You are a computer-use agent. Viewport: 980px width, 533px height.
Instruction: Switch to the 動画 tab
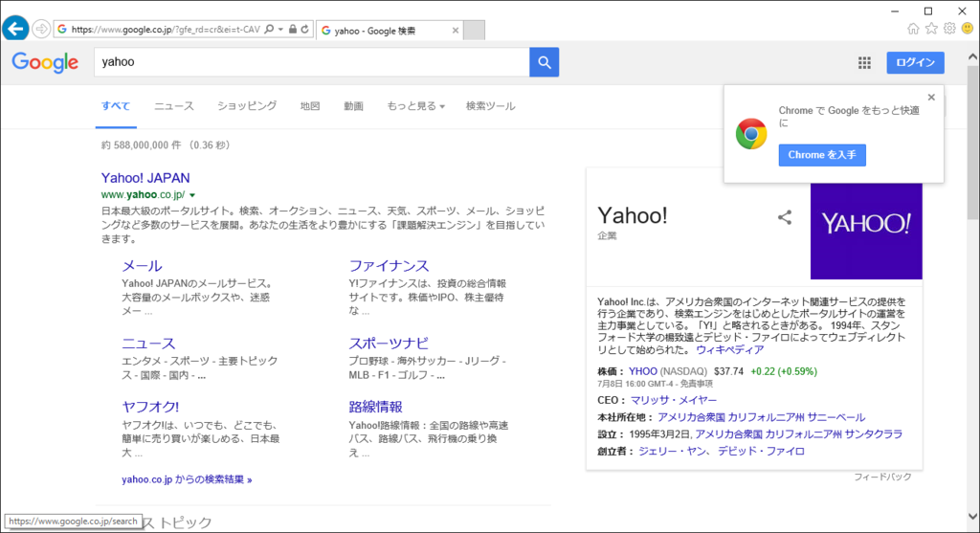click(x=354, y=106)
